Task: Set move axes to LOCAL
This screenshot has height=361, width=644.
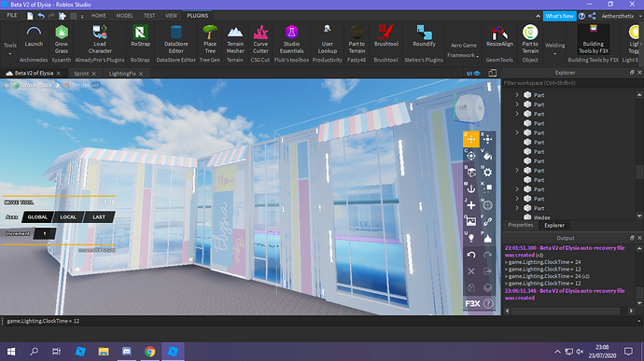Action: click(x=68, y=217)
